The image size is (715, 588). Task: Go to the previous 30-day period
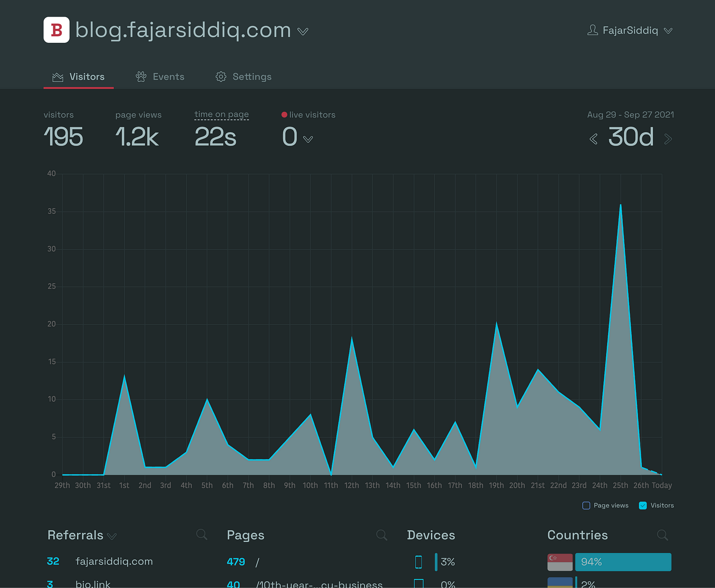point(593,139)
